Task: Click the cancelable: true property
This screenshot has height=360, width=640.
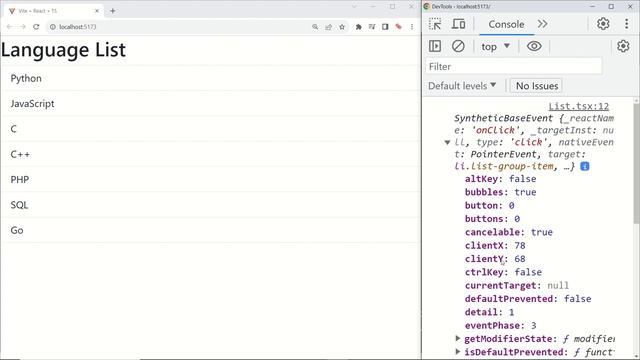Action: point(509,232)
